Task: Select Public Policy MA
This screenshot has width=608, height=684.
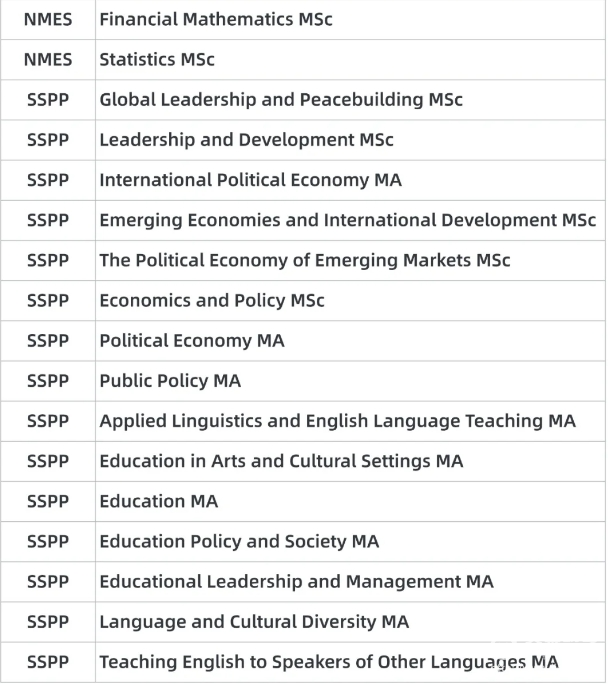Action: 170,381
